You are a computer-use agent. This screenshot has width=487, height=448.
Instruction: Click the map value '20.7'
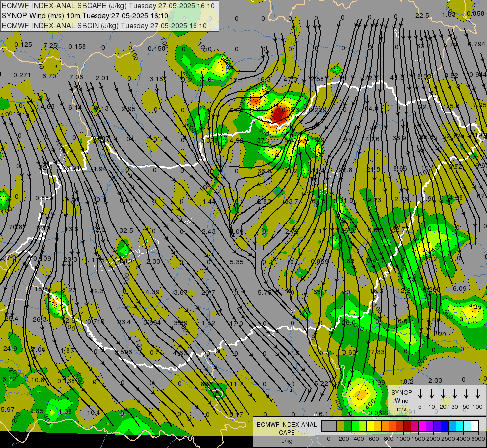click(x=208, y=292)
